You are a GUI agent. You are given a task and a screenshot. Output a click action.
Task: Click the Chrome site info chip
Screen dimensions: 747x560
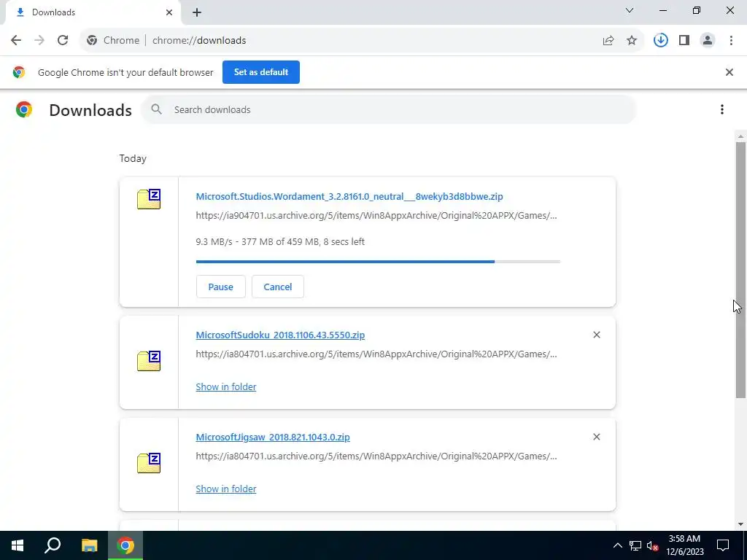[x=113, y=41]
